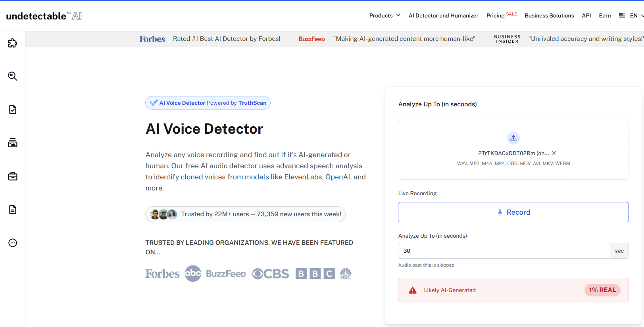Viewport: 644px width, 327px height.
Task: Click the document checkmark sidebar icon
Action: (x=13, y=110)
